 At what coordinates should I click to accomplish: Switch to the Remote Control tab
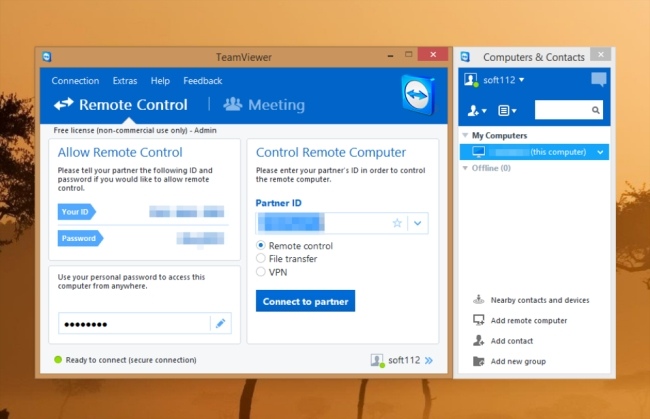[121, 104]
